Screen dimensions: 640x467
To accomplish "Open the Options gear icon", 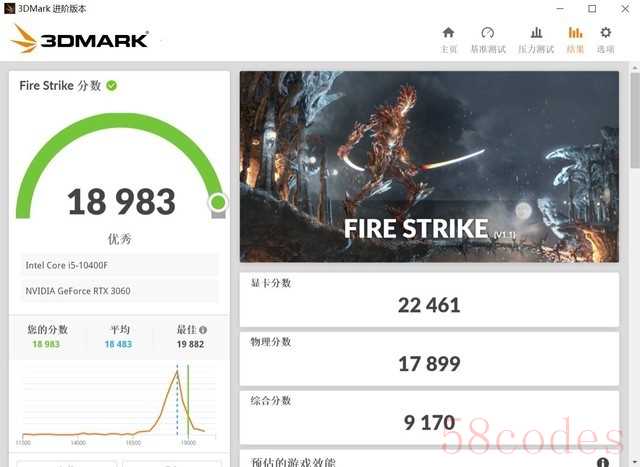I will coord(606,32).
